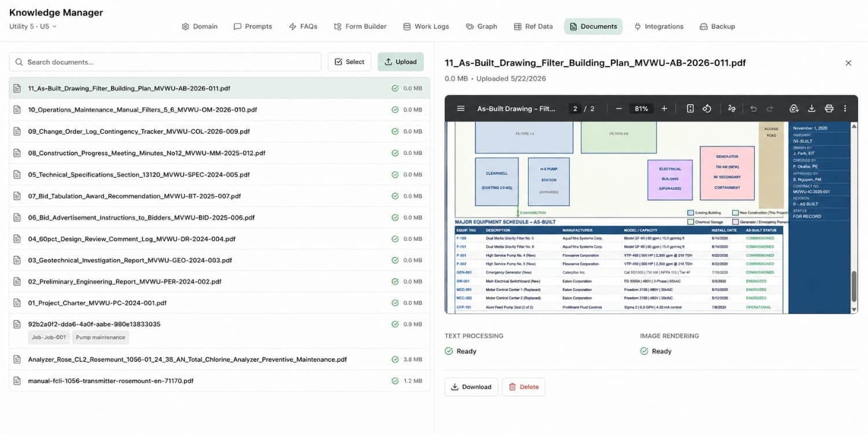Screen dimensions: 868x434
Task: Click the PDF viewer vertical scrollbar thumb
Action: click(854, 286)
